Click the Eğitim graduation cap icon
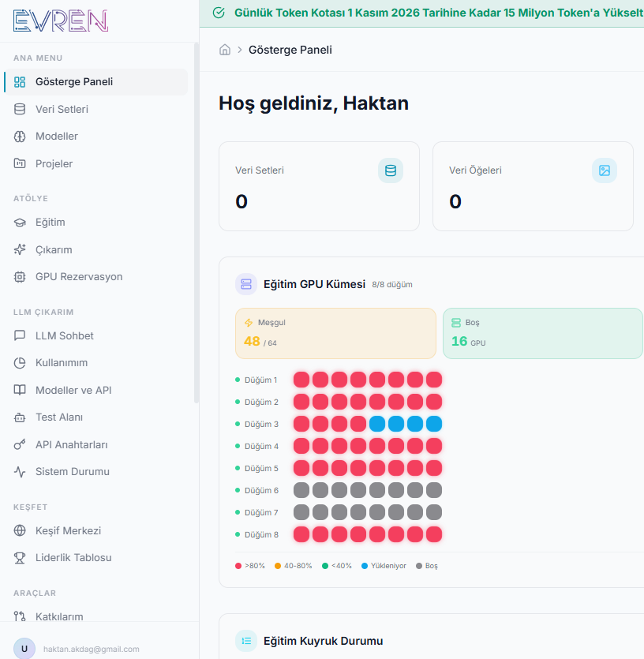This screenshot has height=659, width=644. tap(20, 223)
